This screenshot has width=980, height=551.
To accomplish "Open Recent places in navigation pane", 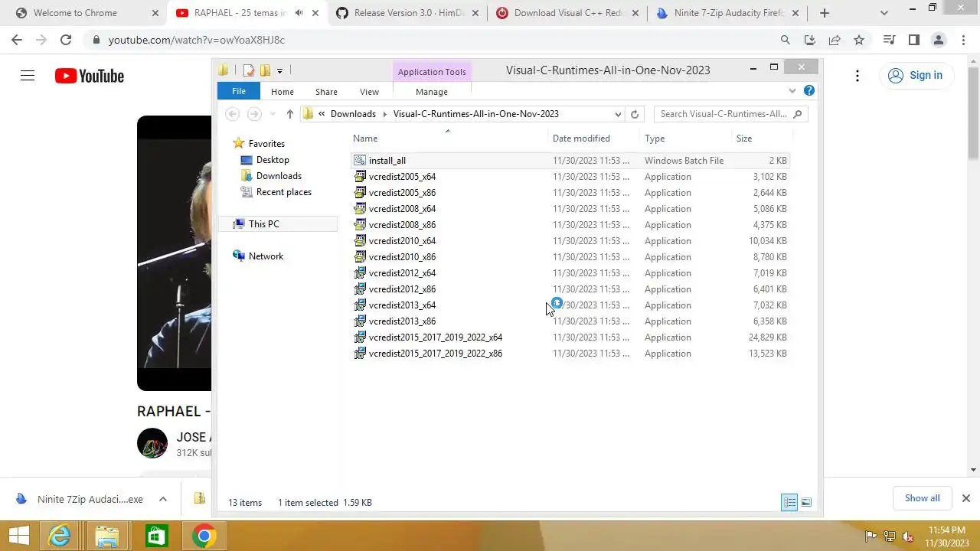I will 284,192.
